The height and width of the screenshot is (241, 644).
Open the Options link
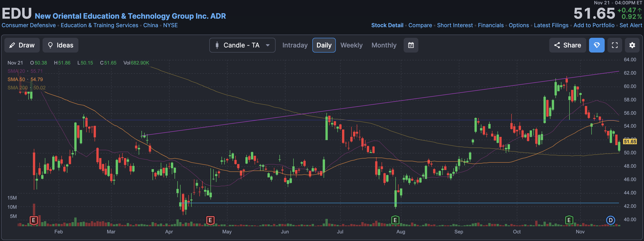[518, 25]
